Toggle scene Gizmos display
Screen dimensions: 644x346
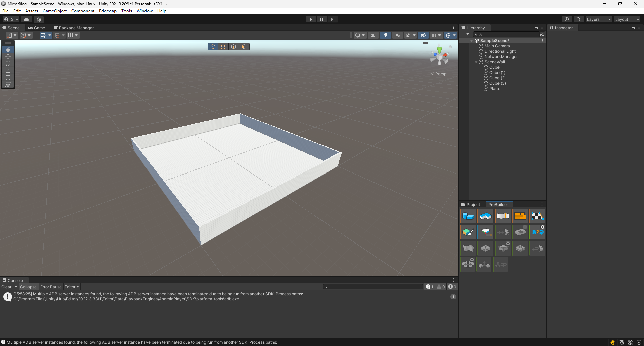448,35
